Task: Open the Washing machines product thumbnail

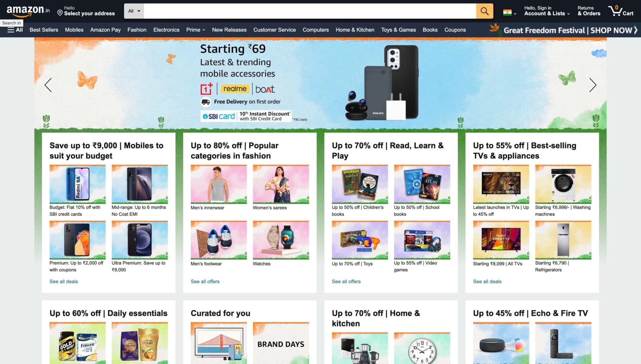Action: (563, 184)
